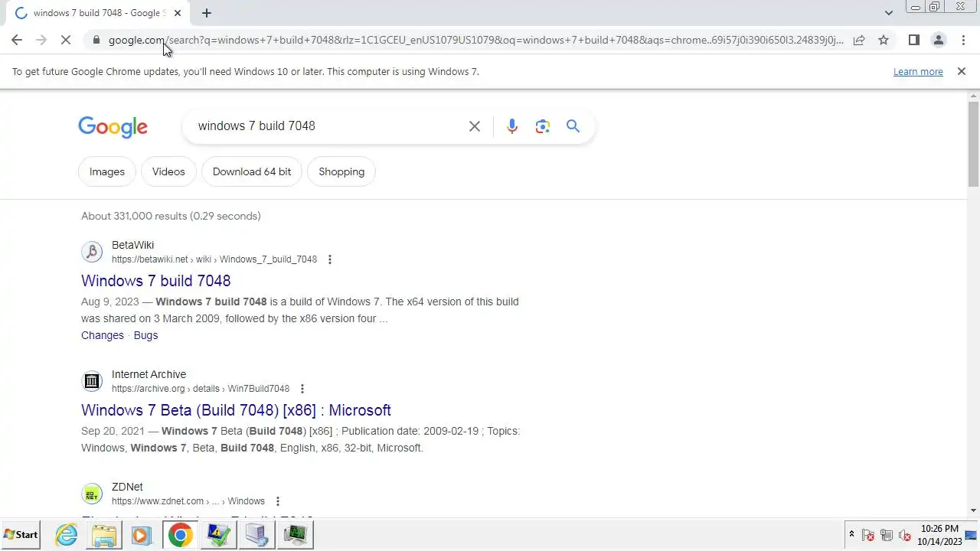This screenshot has width=980, height=551.
Task: Open 'Windows 7 build 7048' BetaWiki result
Action: tap(155, 281)
